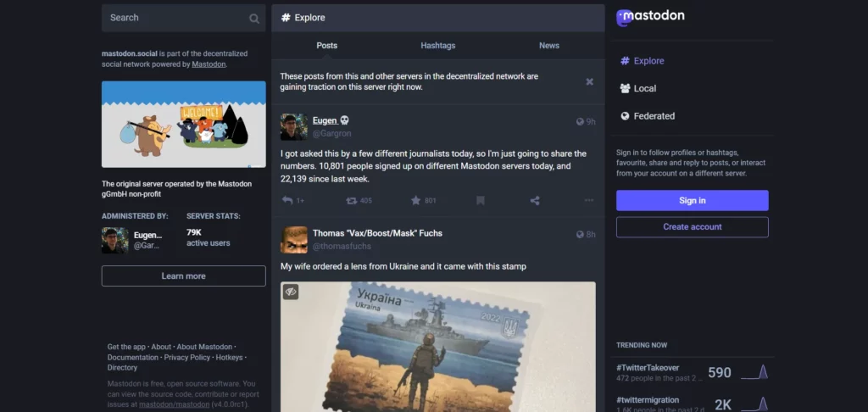Open Eugen's avatar in the post
The width and height of the screenshot is (868, 412).
294,127
